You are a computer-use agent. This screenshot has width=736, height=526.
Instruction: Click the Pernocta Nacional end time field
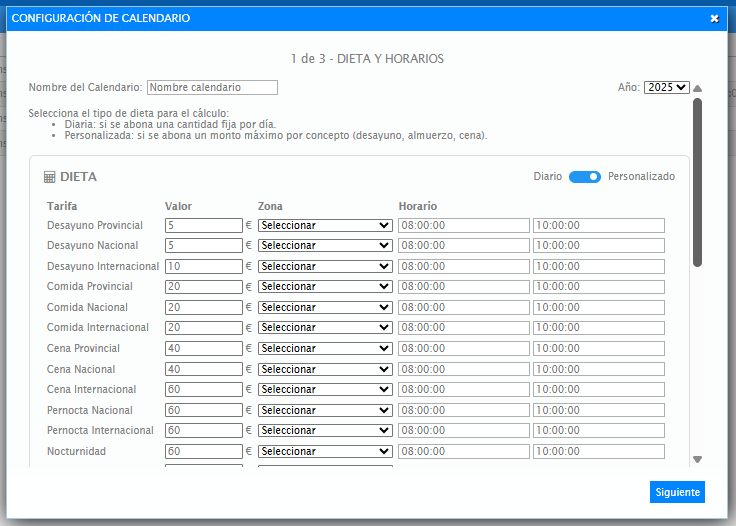coord(598,410)
